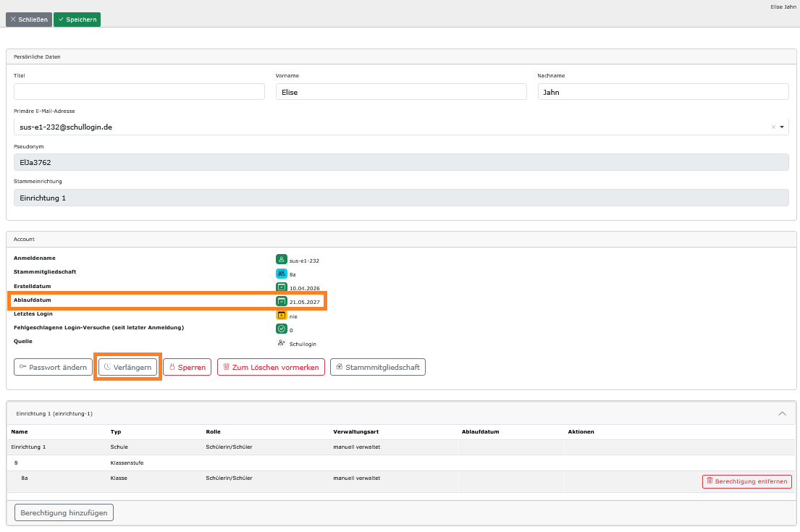Viewport: 800px width, 532px height.
Task: Click the Name column header
Action: [20, 431]
